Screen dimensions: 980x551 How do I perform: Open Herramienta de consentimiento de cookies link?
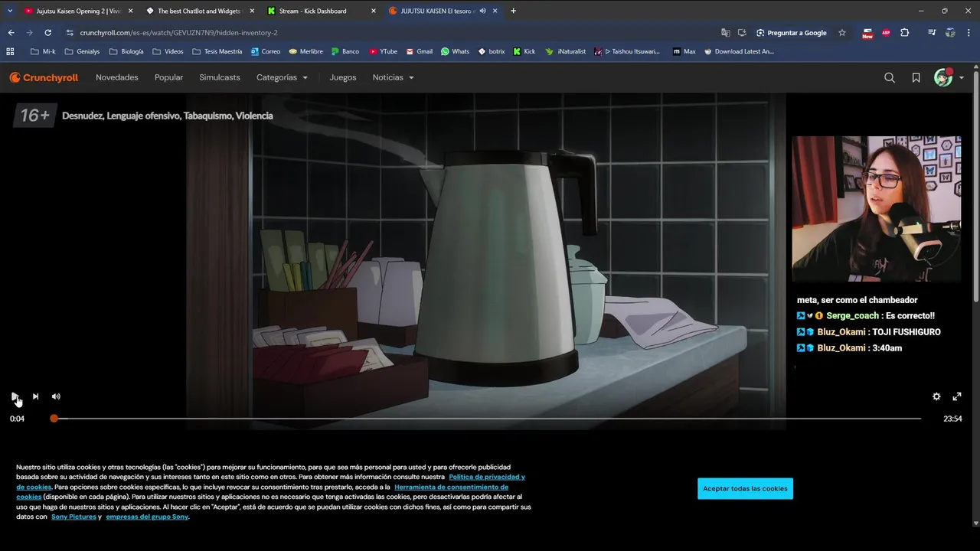(262, 491)
